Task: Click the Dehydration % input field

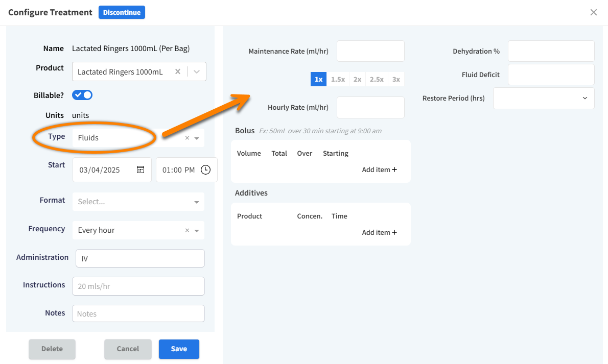Action: (551, 51)
